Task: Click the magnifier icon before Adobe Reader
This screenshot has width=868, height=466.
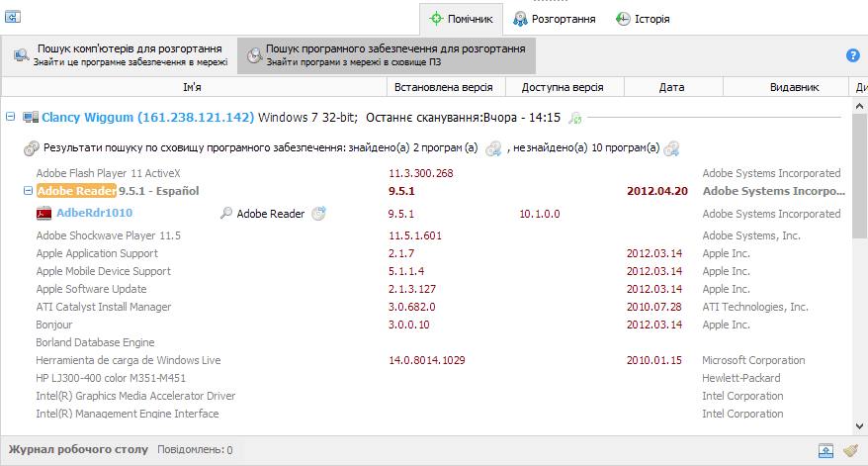Action: [x=225, y=214]
